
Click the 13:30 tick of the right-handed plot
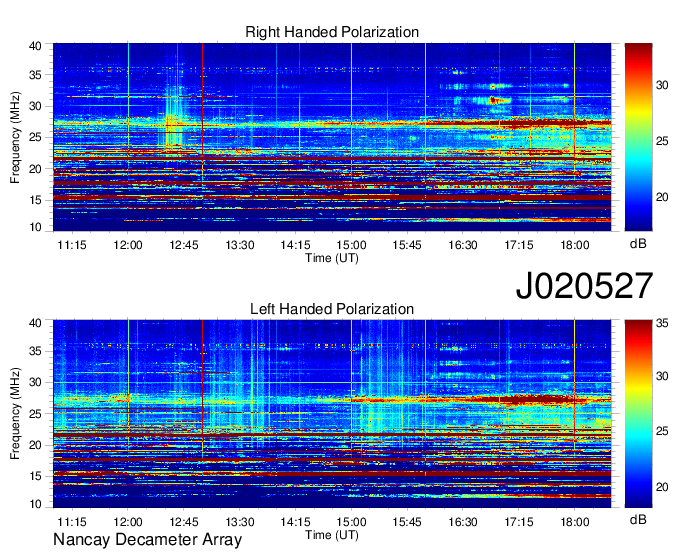240,245
